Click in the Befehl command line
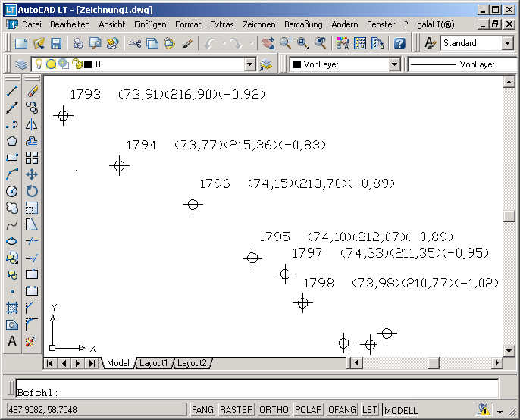This screenshot has height=420, width=520. coord(257,388)
